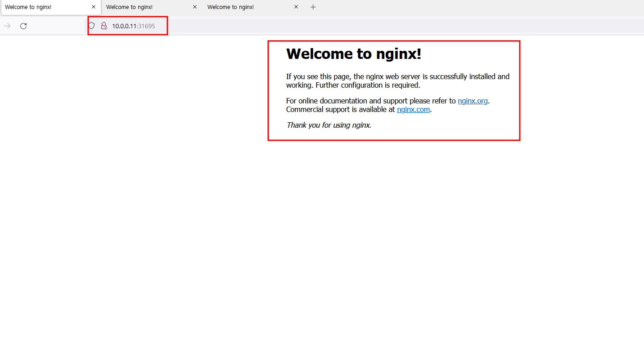
Task: Click the forward navigation arrow
Action: (x=7, y=26)
